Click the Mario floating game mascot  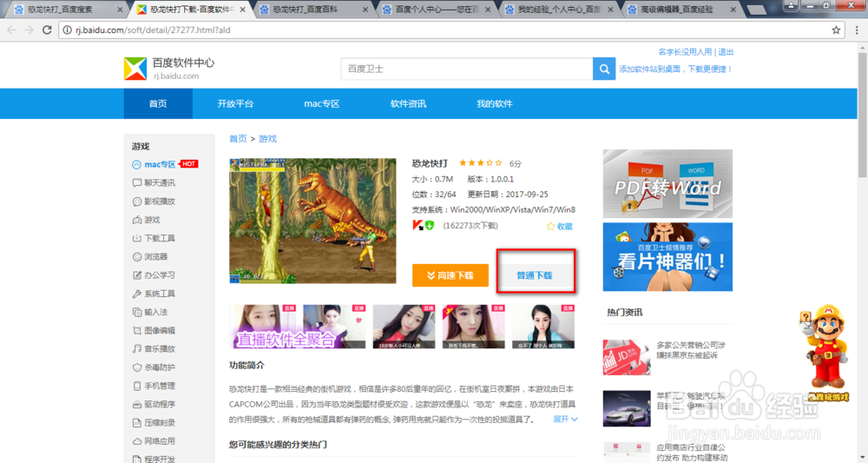pyautogui.click(x=826, y=353)
